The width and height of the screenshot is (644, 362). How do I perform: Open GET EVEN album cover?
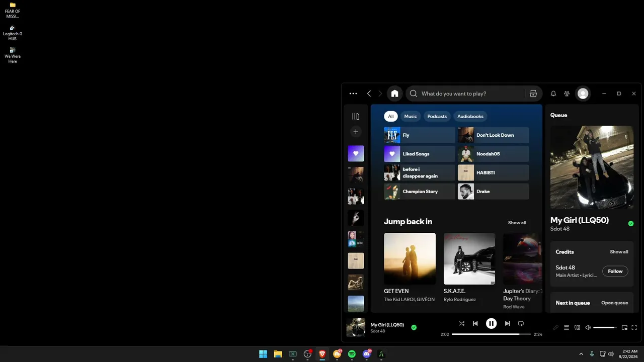[410, 258]
